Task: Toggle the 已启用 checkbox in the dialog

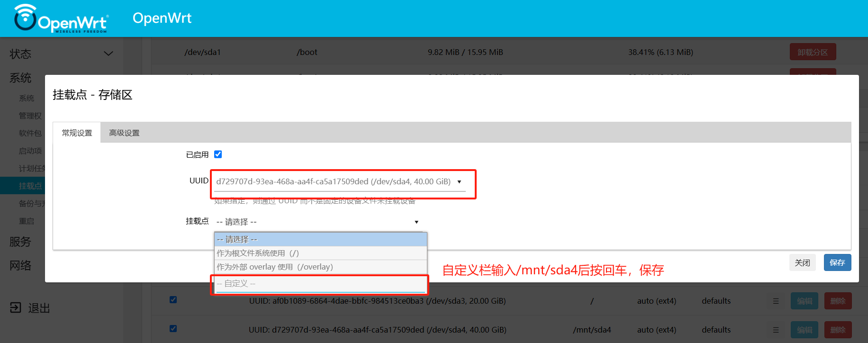Action: (x=218, y=154)
